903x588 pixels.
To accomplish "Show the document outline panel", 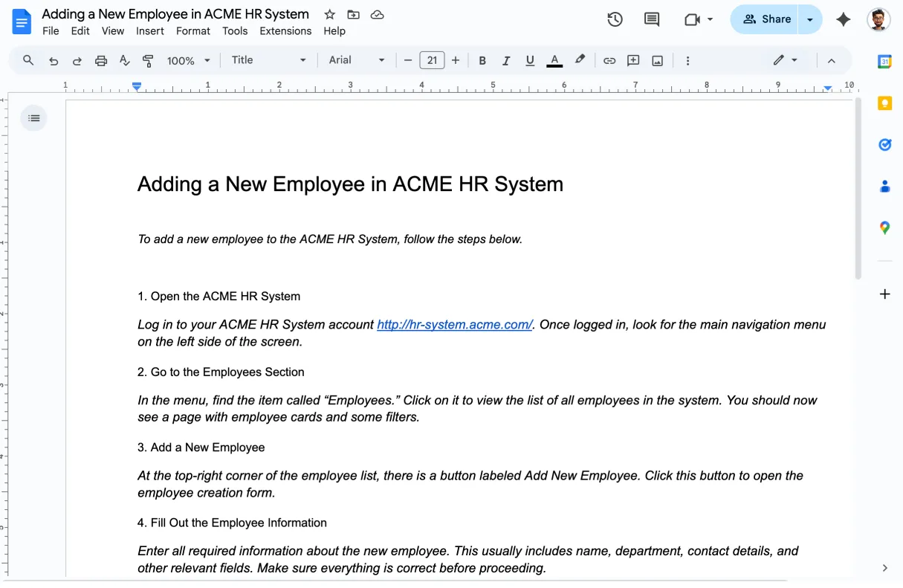I will 33,118.
